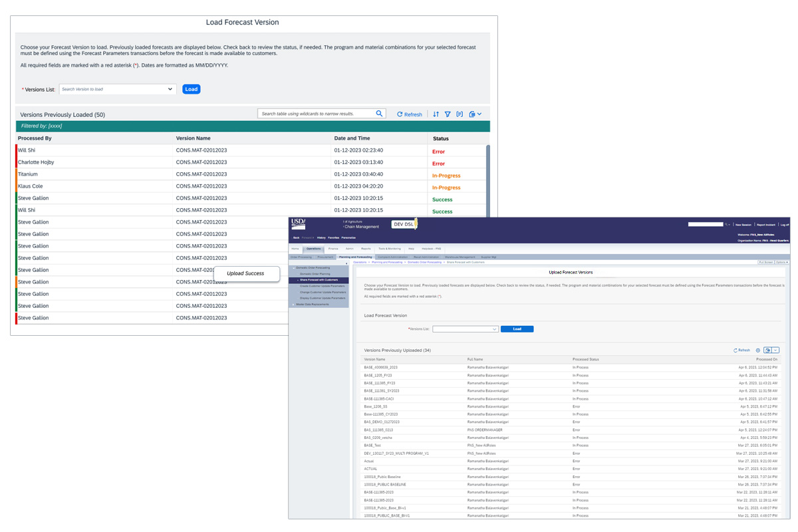Open the filter funnel icon

[x=448, y=114]
